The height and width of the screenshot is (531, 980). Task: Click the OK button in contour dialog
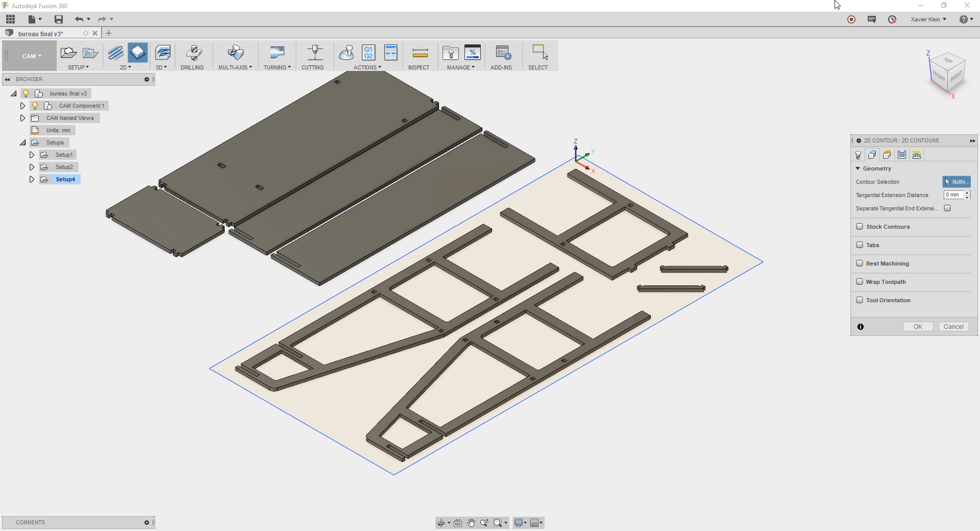click(917, 327)
